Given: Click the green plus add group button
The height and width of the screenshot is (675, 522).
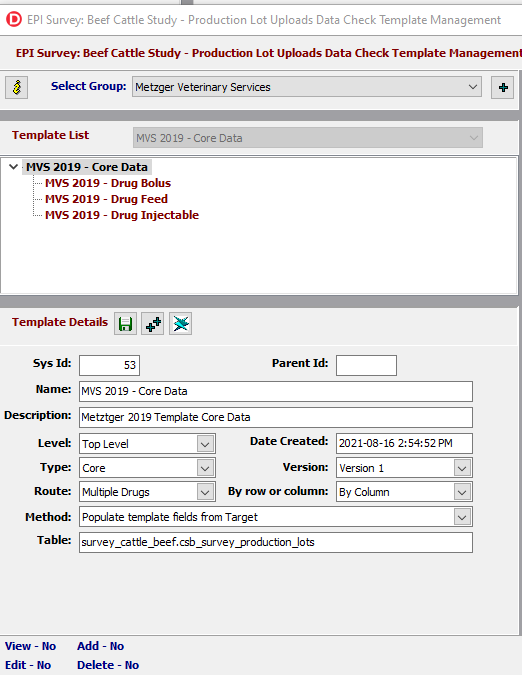Looking at the screenshot, I should [503, 87].
